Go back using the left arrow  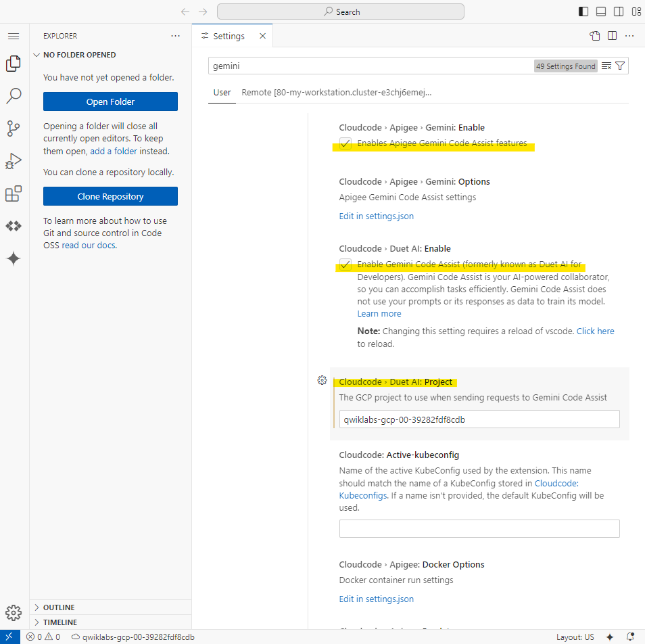pyautogui.click(x=185, y=12)
